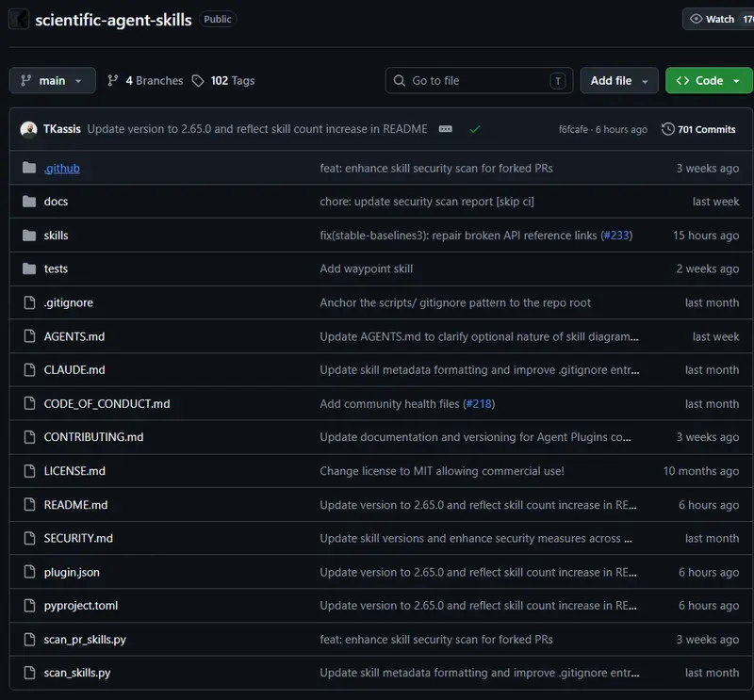The image size is (754, 700).
Task: Open the CLAUDE.md file
Action: point(74,370)
